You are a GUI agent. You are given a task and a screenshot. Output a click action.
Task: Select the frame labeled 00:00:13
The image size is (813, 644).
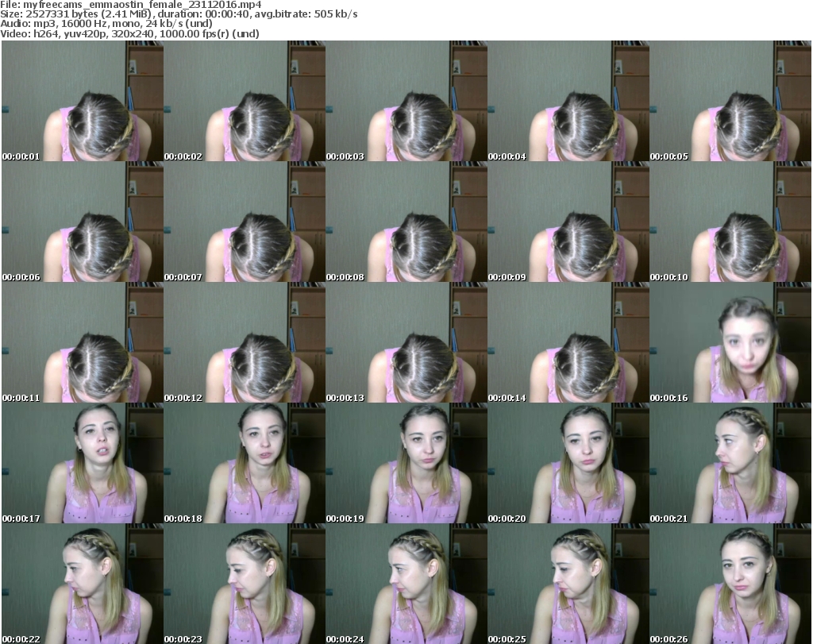point(406,343)
